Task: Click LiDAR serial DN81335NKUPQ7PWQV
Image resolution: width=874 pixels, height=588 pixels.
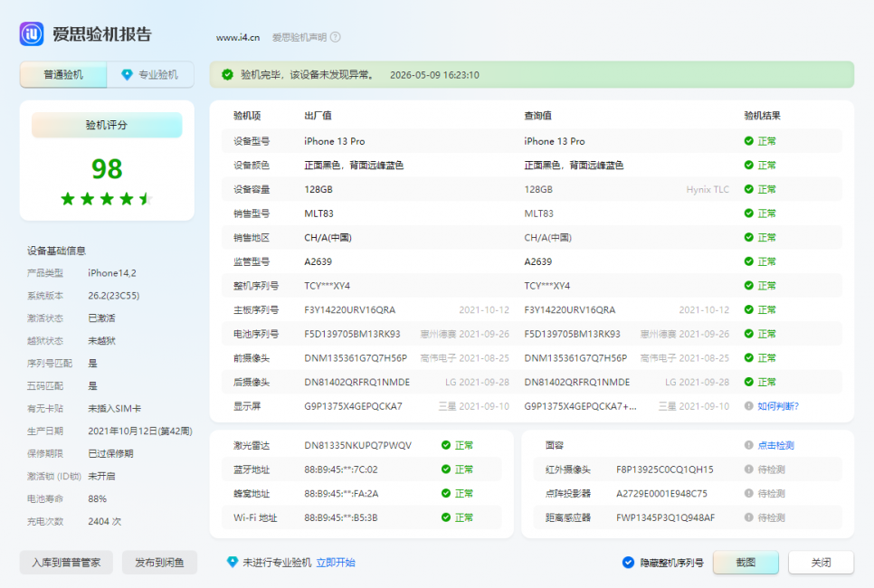Action: [358, 445]
